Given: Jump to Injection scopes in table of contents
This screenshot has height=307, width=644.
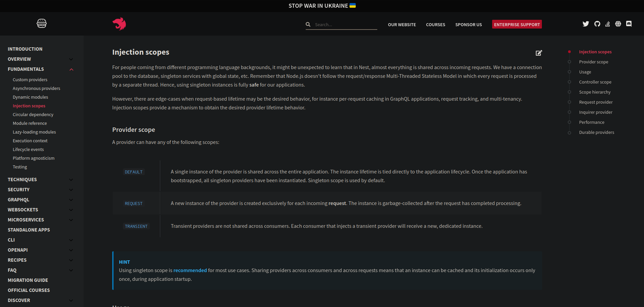Looking at the screenshot, I should (x=595, y=52).
